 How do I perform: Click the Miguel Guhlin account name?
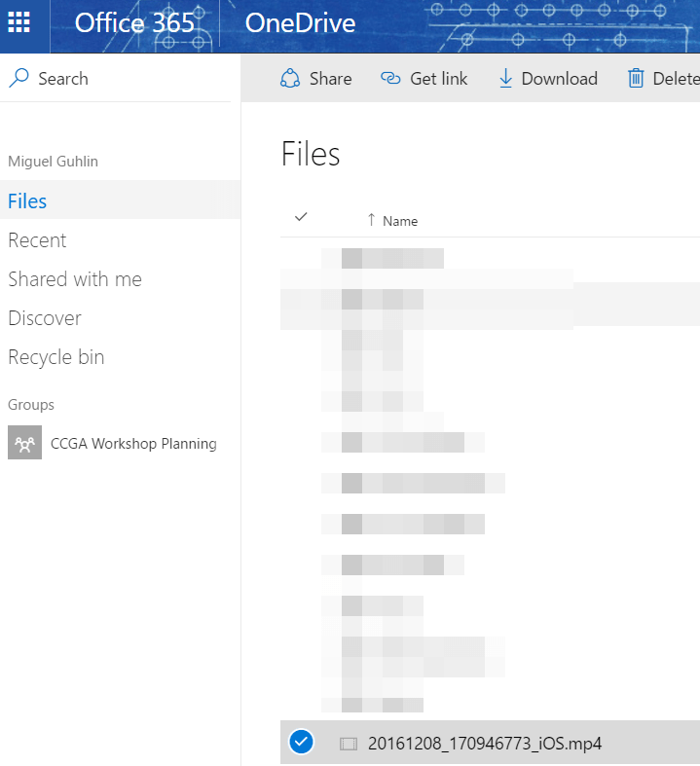pyautogui.click(x=53, y=162)
